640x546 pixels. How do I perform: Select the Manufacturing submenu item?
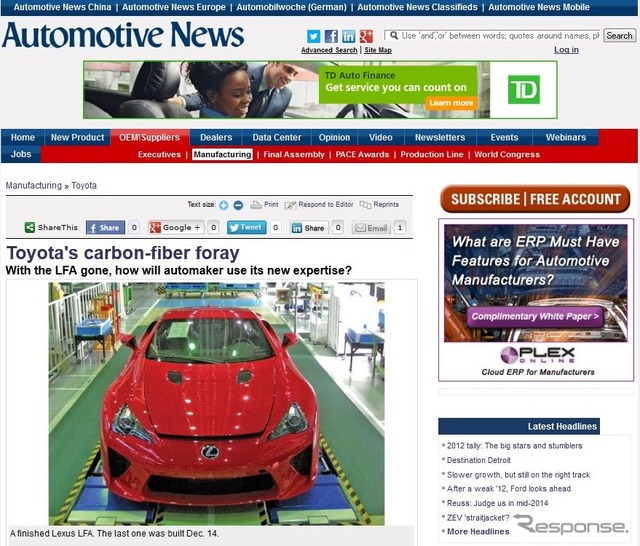(222, 154)
